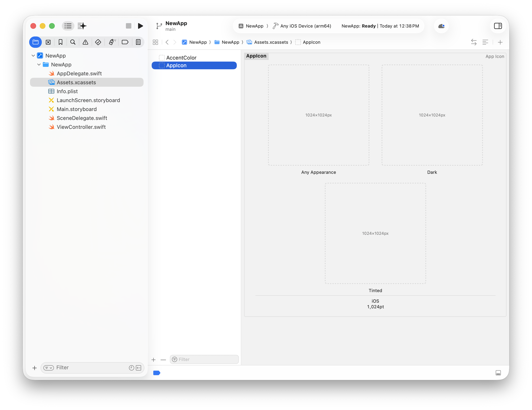Open the Debug navigator spray icon

[112, 42]
